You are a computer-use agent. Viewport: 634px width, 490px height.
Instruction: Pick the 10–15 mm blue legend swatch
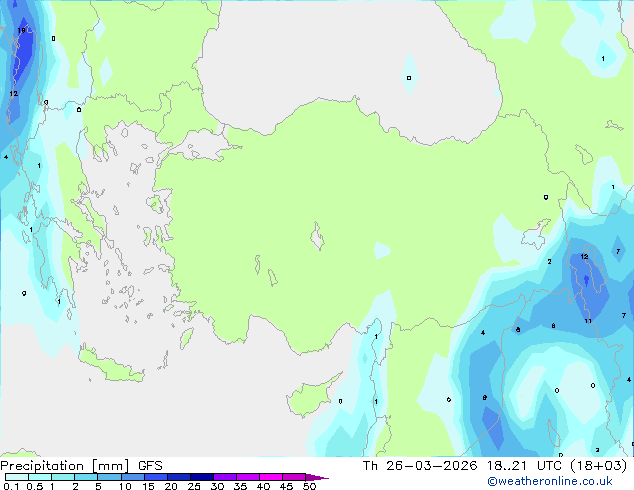pyautogui.click(x=132, y=477)
